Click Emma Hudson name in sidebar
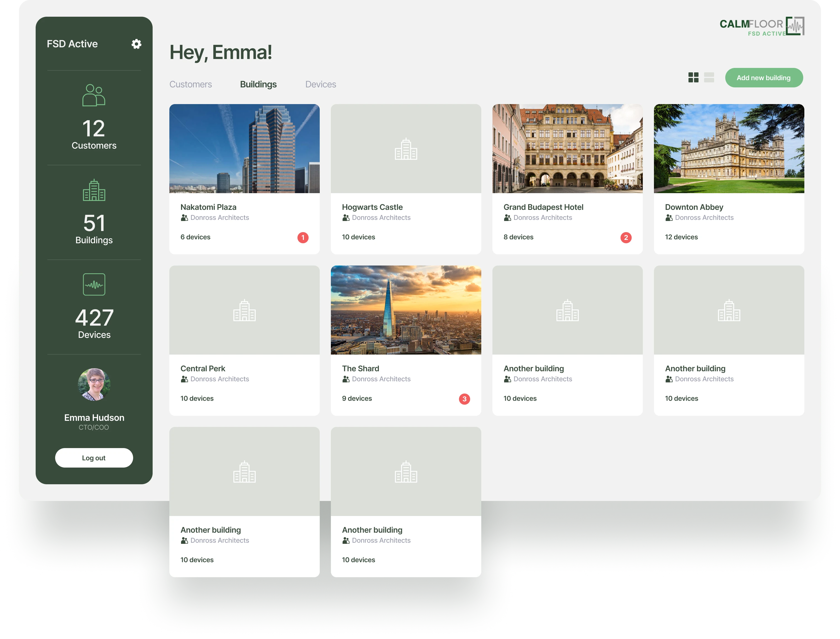840x639 pixels. pos(94,417)
